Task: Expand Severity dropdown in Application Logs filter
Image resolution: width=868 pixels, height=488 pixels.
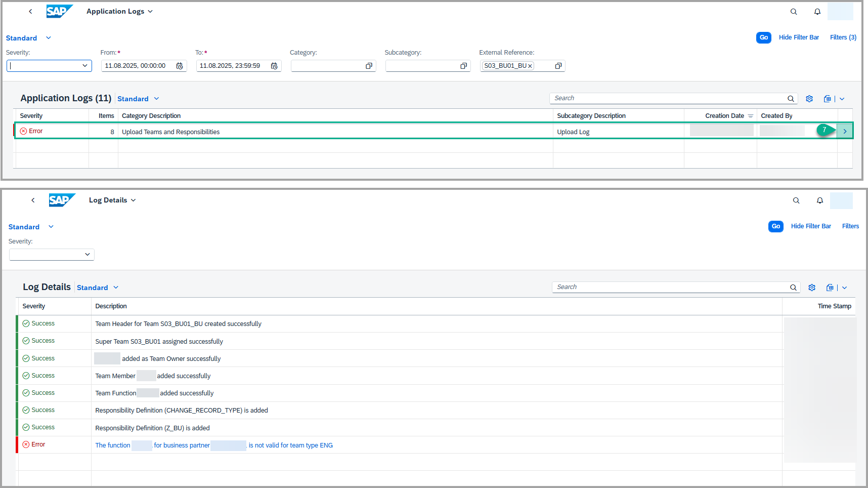Action: pos(84,66)
